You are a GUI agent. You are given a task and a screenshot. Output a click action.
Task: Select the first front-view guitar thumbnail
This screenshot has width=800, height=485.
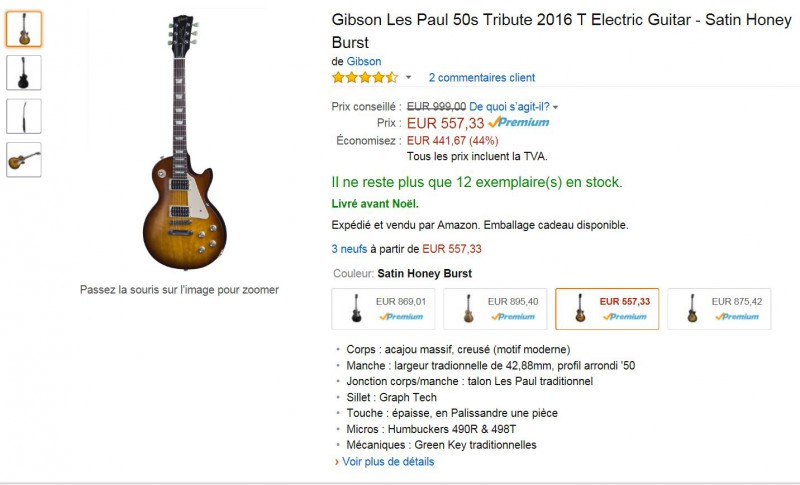coord(24,29)
